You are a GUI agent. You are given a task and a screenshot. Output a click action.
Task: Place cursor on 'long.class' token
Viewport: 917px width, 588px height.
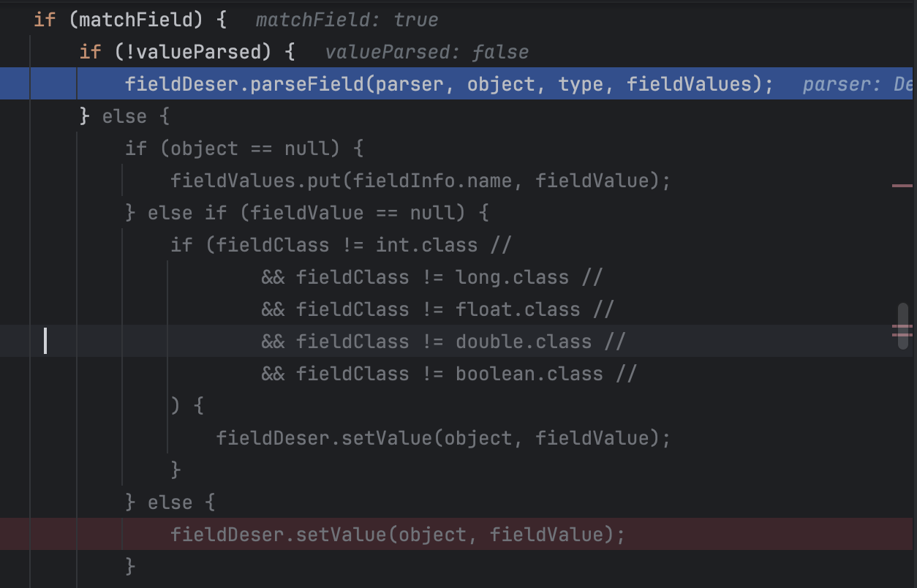[512, 277]
